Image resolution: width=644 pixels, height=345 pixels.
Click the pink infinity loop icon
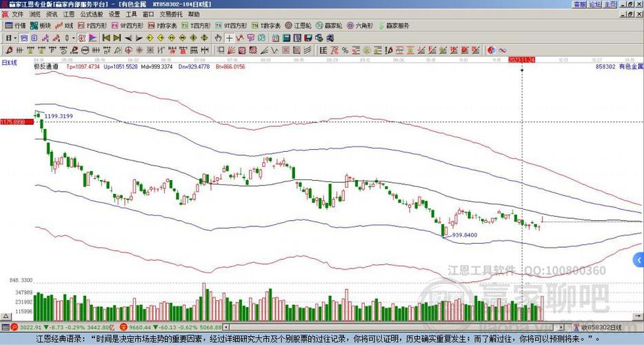click(x=502, y=50)
